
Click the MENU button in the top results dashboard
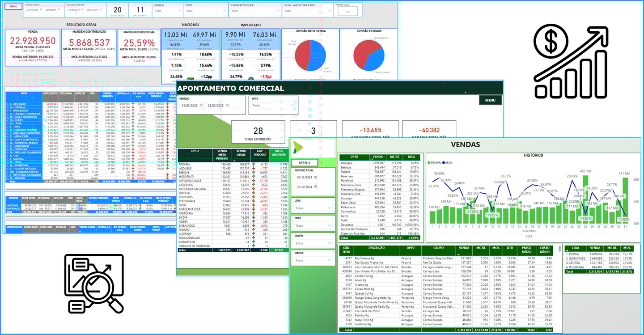click(13, 7)
